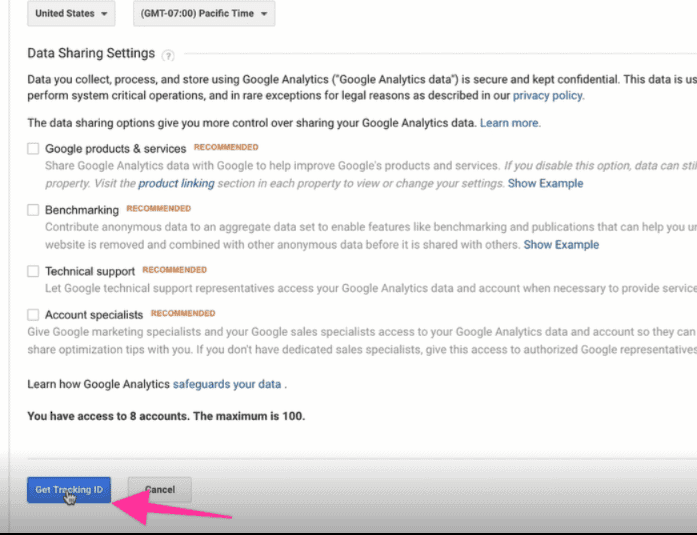Click the Google products & services label
This screenshot has width=697, height=535.
click(116, 149)
